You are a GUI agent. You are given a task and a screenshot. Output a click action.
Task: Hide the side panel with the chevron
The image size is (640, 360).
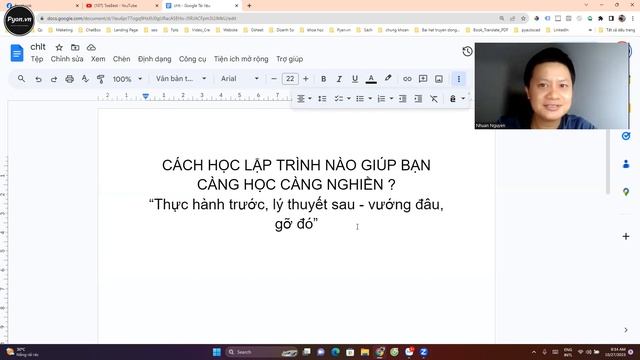626,330
